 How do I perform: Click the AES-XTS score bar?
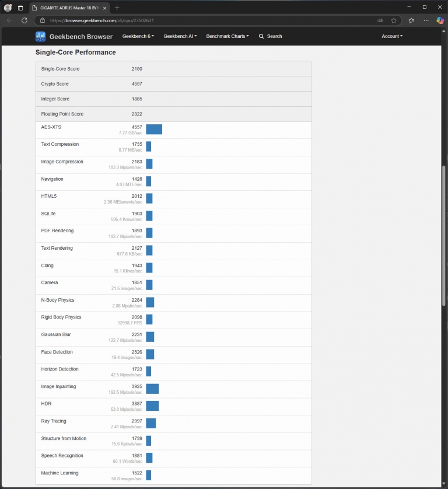pyautogui.click(x=154, y=130)
